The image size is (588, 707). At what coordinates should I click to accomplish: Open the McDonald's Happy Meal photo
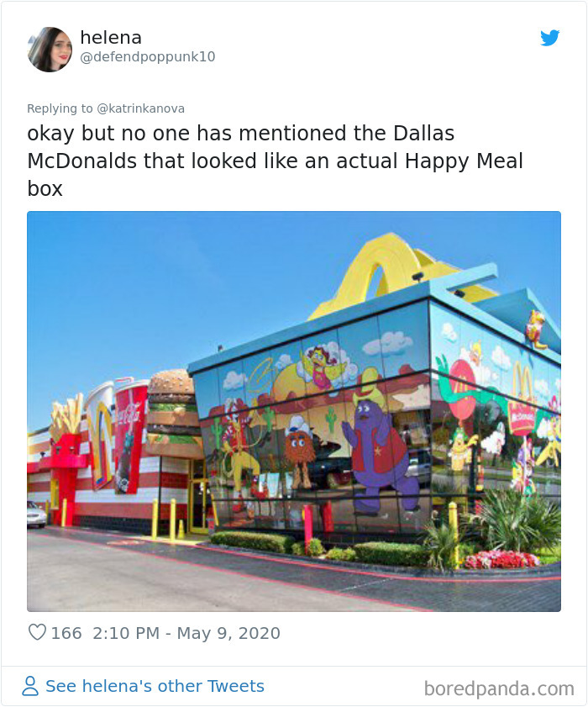coord(294,409)
